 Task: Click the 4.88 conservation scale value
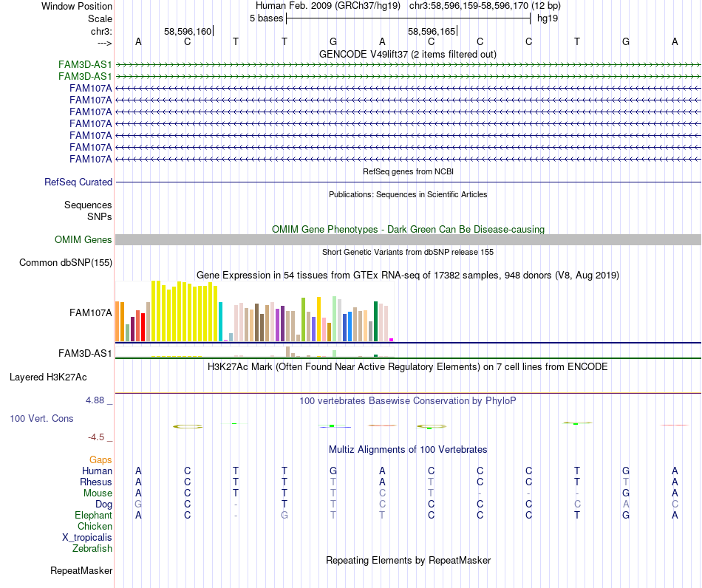point(95,400)
